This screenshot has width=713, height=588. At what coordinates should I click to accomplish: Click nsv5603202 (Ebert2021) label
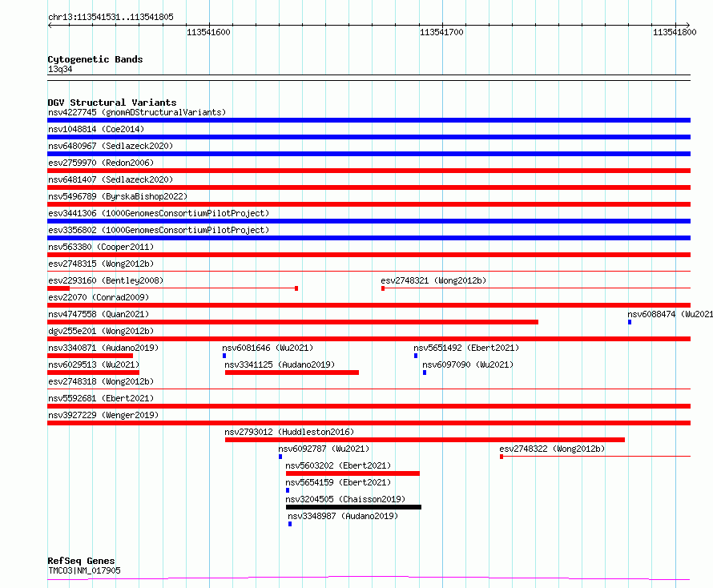coord(338,465)
